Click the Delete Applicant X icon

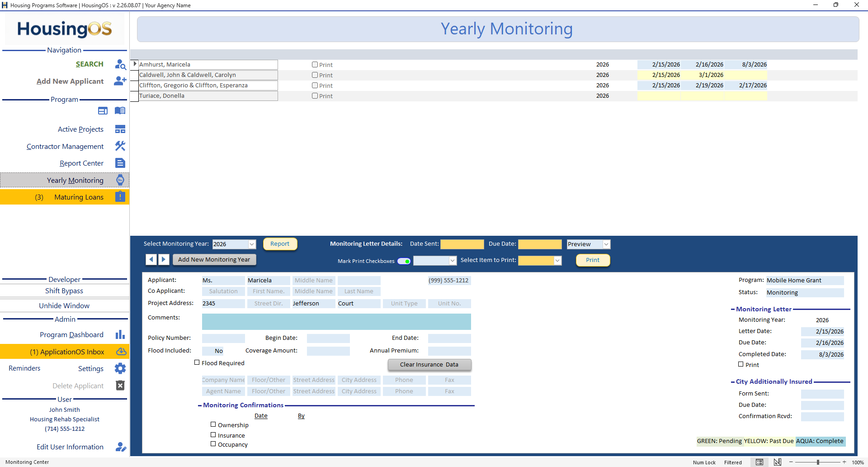point(120,386)
